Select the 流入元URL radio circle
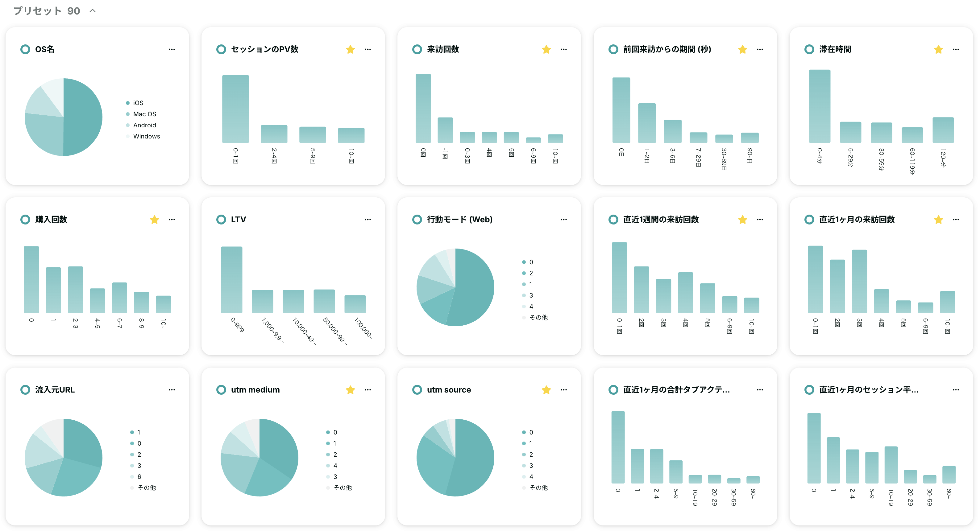This screenshot has width=980, height=531. 25,390
